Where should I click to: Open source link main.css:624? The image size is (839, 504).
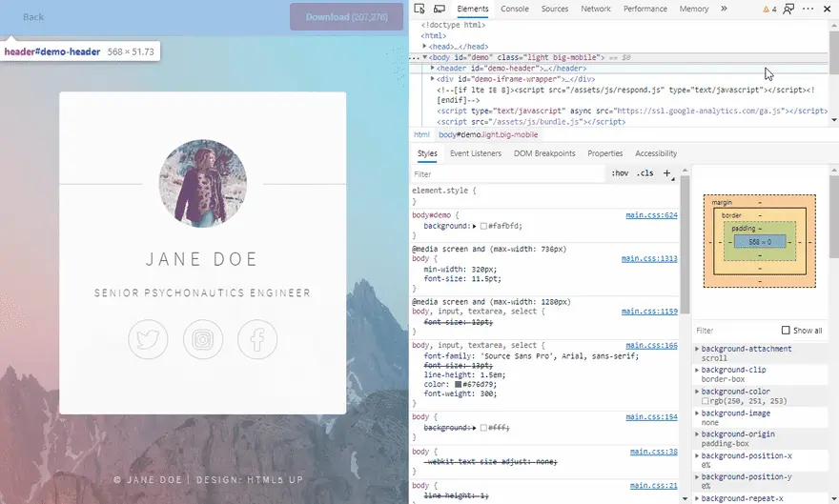point(651,215)
